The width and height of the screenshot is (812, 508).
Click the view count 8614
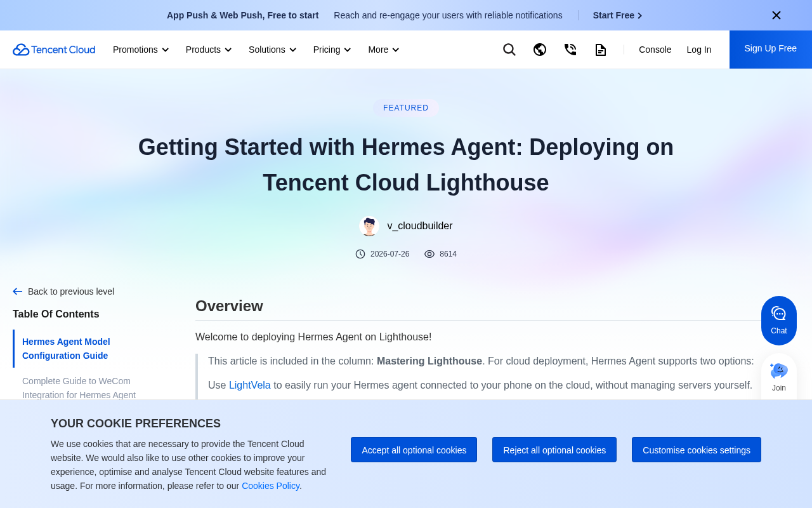448,254
